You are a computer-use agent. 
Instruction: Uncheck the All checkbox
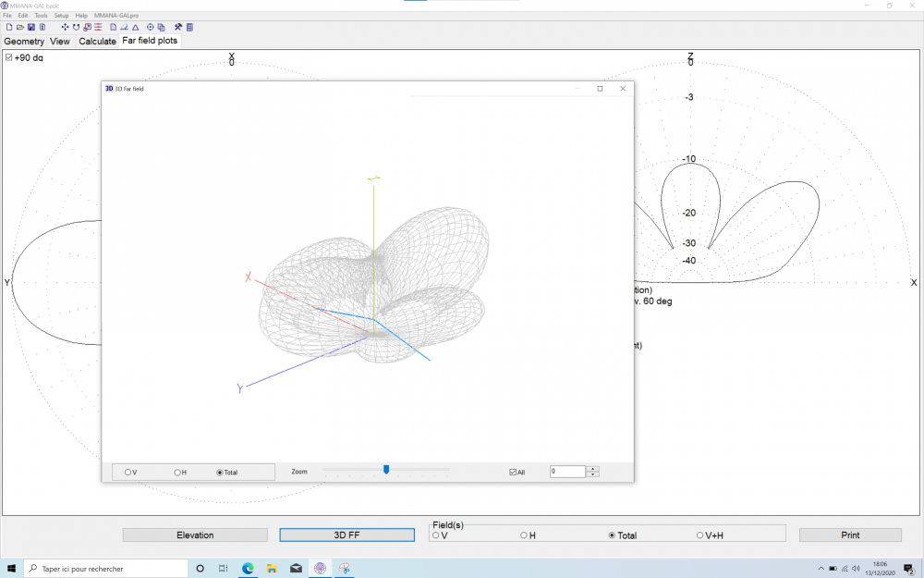(513, 473)
